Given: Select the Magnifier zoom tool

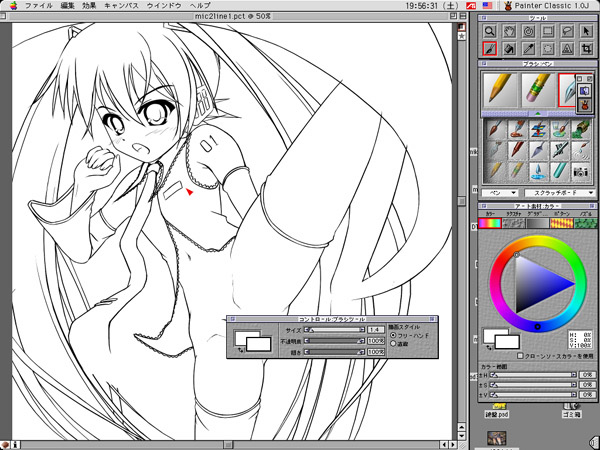Looking at the screenshot, I should click(x=490, y=31).
